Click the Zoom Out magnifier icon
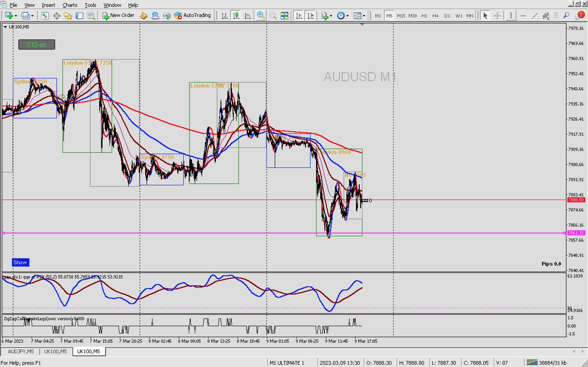Image resolution: width=588 pixels, height=367 pixels. 273,16
